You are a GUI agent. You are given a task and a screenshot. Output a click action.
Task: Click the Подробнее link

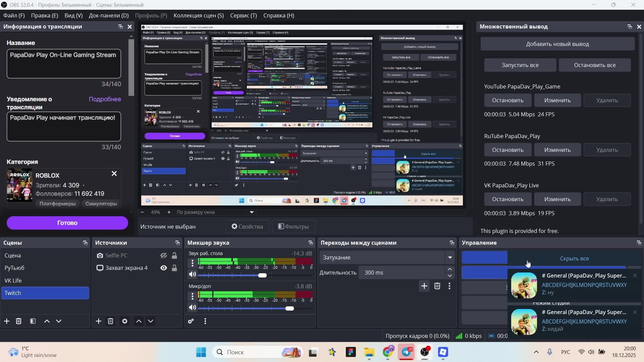[x=105, y=99]
